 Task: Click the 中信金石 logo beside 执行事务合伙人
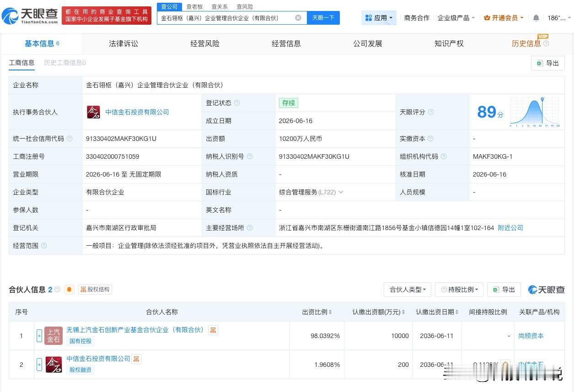(x=93, y=112)
